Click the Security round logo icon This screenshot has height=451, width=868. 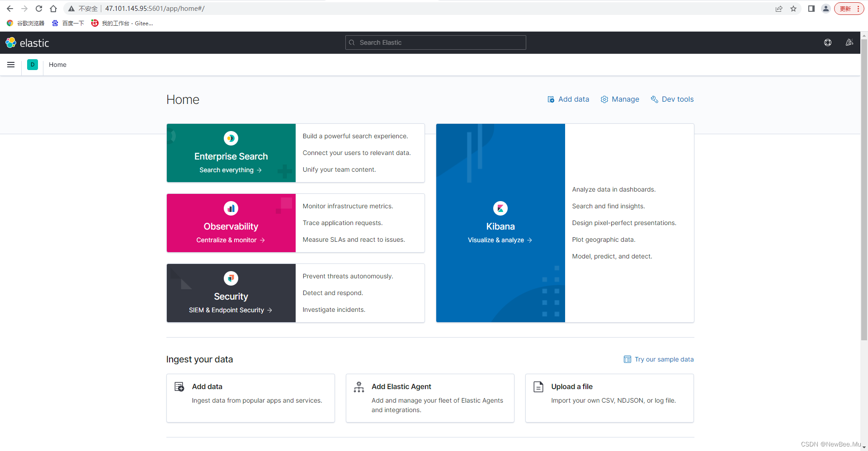231,278
